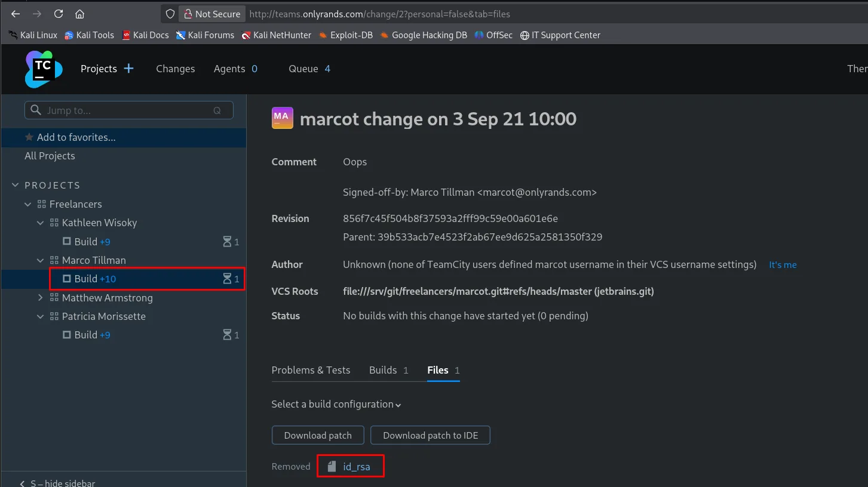This screenshot has height=487, width=868.
Task: Click the plus icon next to Projects
Action: (x=128, y=69)
